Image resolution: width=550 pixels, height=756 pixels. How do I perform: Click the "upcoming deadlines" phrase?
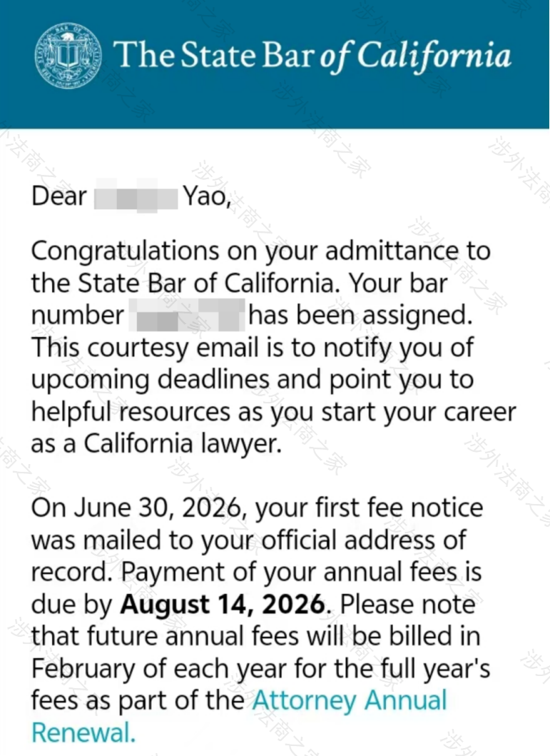[151, 380]
